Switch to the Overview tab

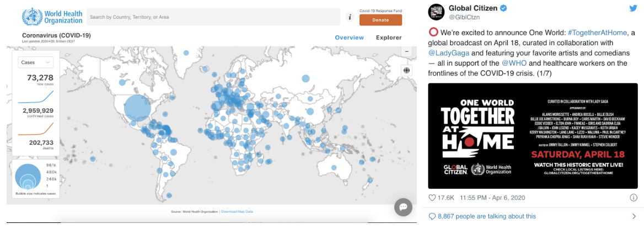tap(349, 38)
